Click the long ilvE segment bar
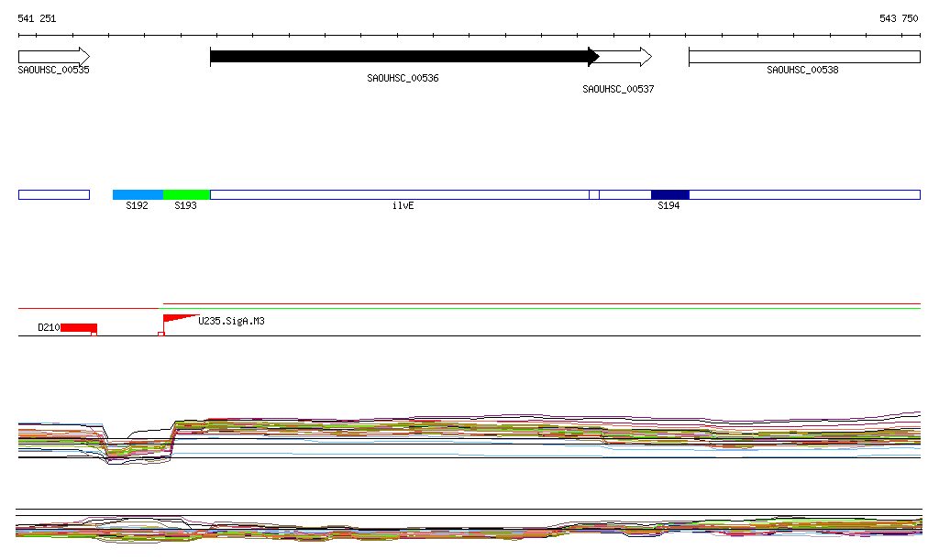The image size is (939, 560). pyautogui.click(x=399, y=194)
